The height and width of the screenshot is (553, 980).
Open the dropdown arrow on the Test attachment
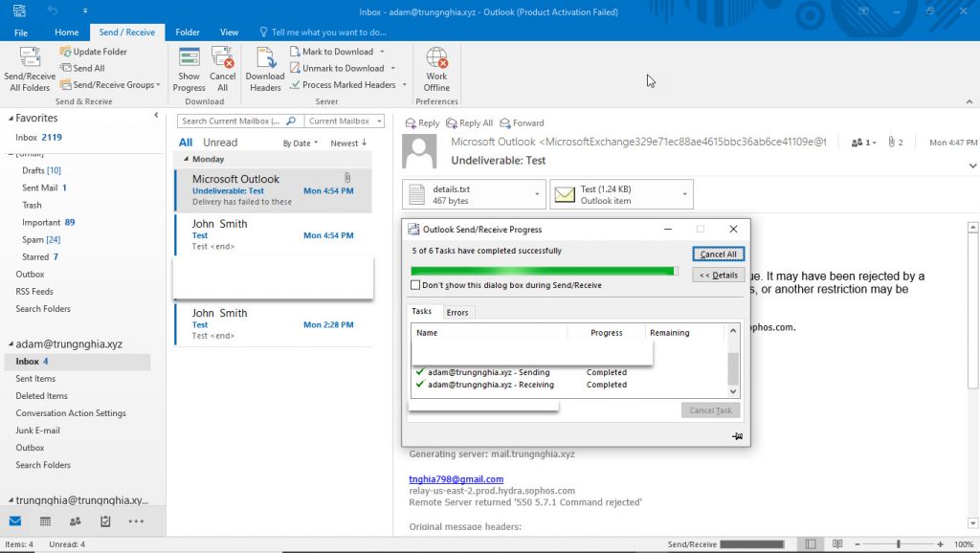point(684,194)
